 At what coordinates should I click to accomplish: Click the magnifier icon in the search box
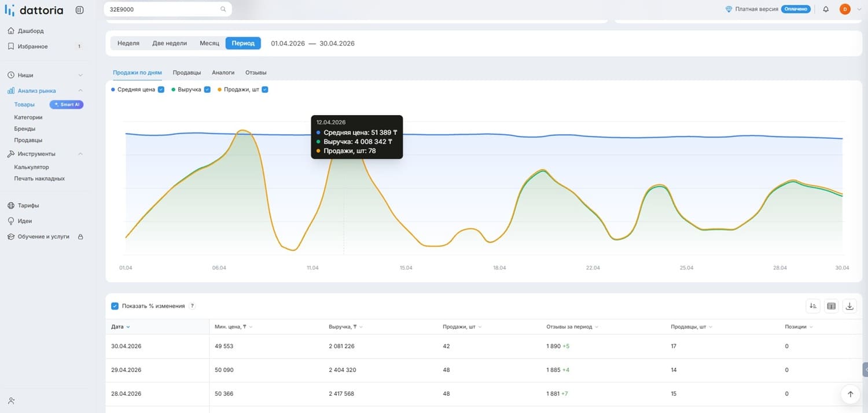pos(223,9)
